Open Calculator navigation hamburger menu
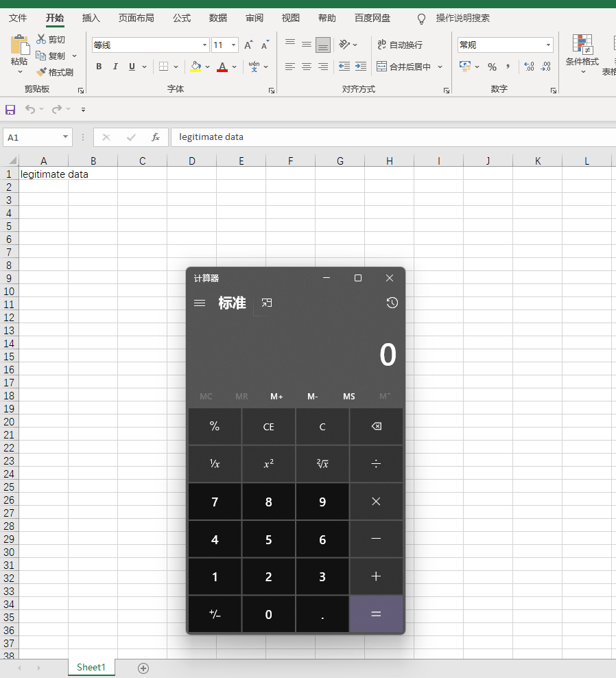 [200, 303]
